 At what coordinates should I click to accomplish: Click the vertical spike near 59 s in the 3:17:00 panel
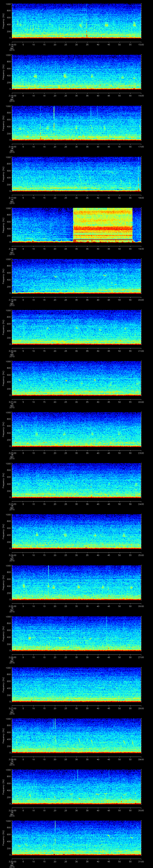point(139,174)
